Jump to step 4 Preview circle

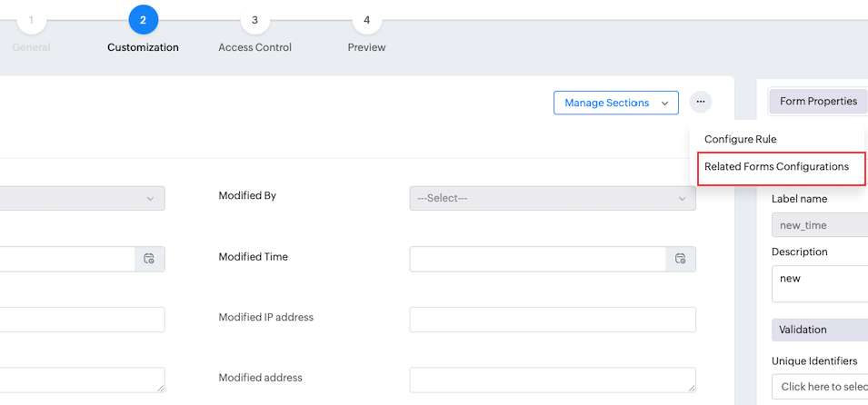[366, 20]
